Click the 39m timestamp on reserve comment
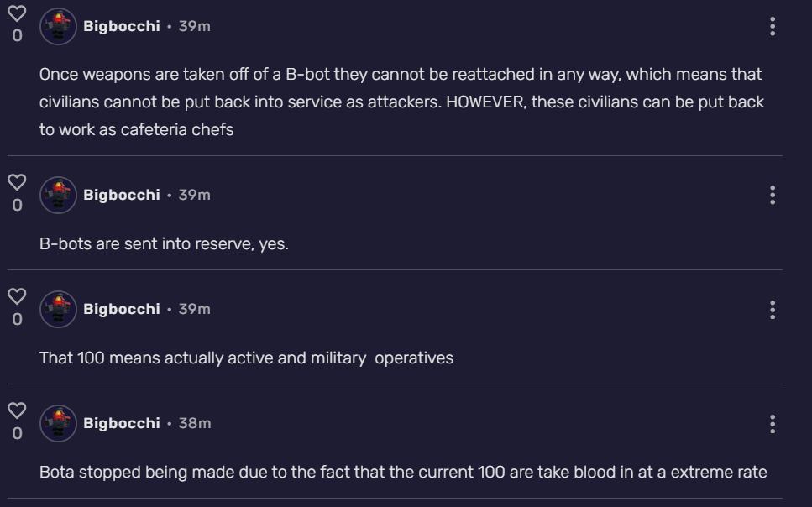Image resolution: width=812 pixels, height=507 pixels. point(195,195)
